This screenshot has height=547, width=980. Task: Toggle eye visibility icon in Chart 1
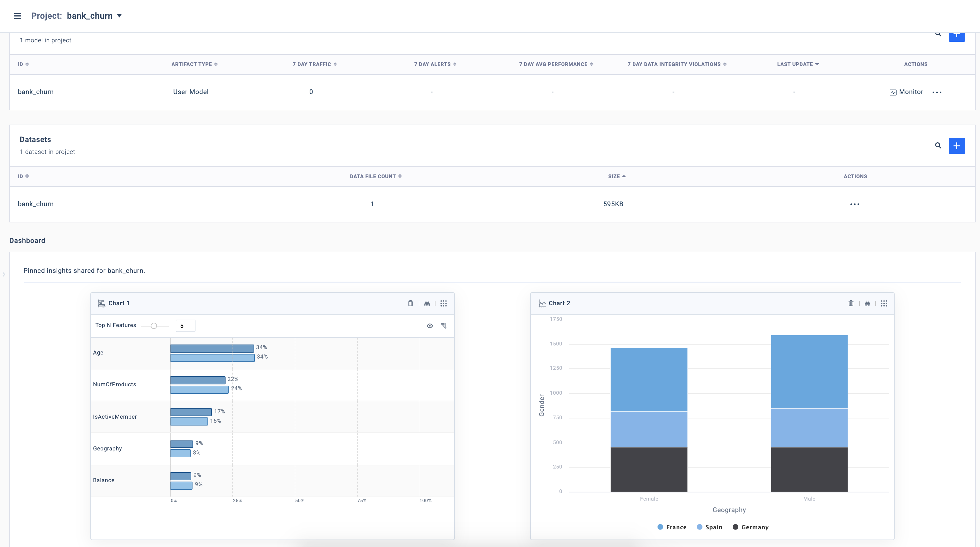[x=430, y=326]
